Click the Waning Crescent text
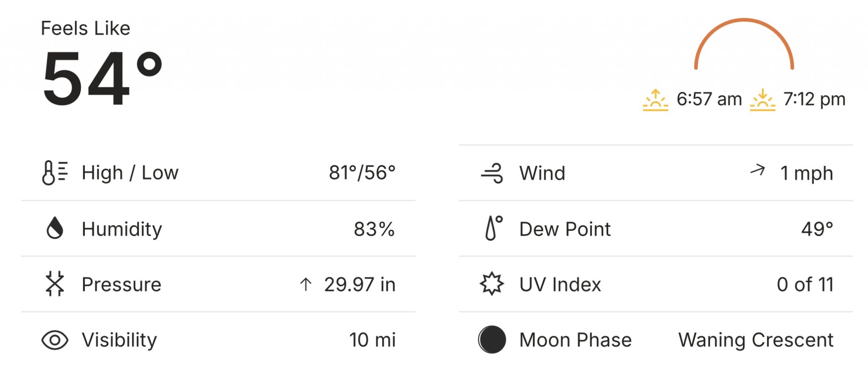The height and width of the screenshot is (380, 868). point(756,340)
